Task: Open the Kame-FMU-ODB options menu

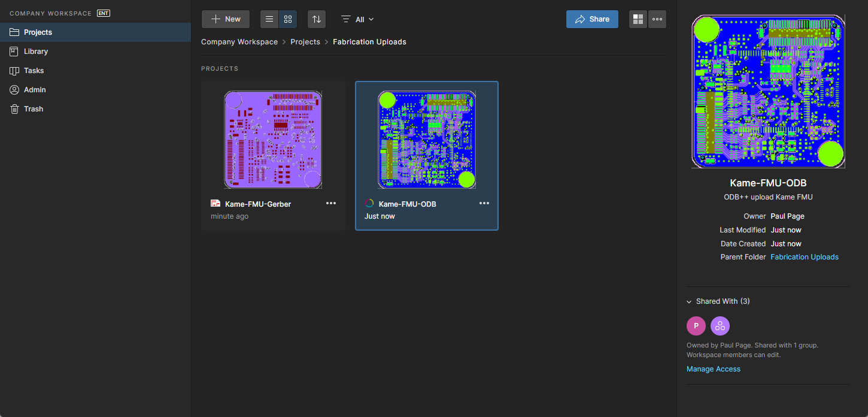Action: [x=484, y=203]
